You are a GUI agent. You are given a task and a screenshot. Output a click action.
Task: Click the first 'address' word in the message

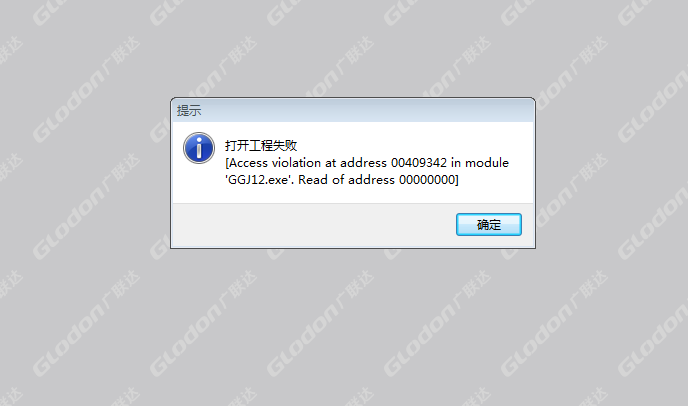(364, 163)
